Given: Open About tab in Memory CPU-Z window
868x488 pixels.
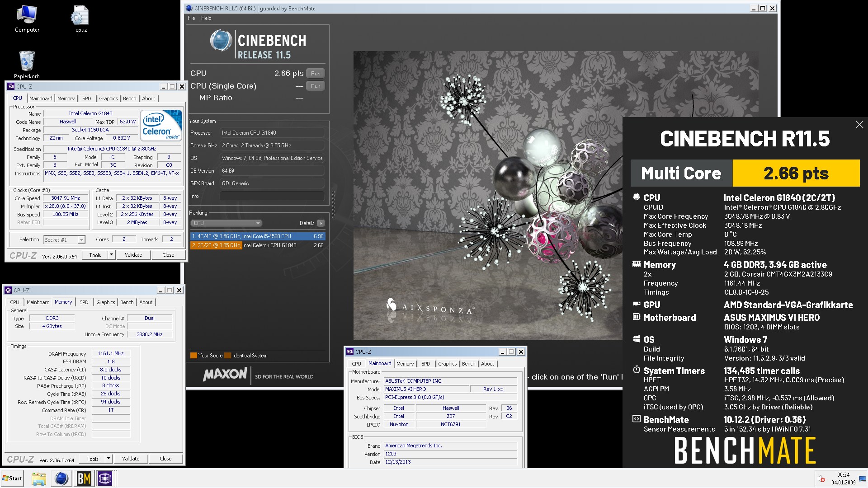Looking at the screenshot, I should coord(146,302).
